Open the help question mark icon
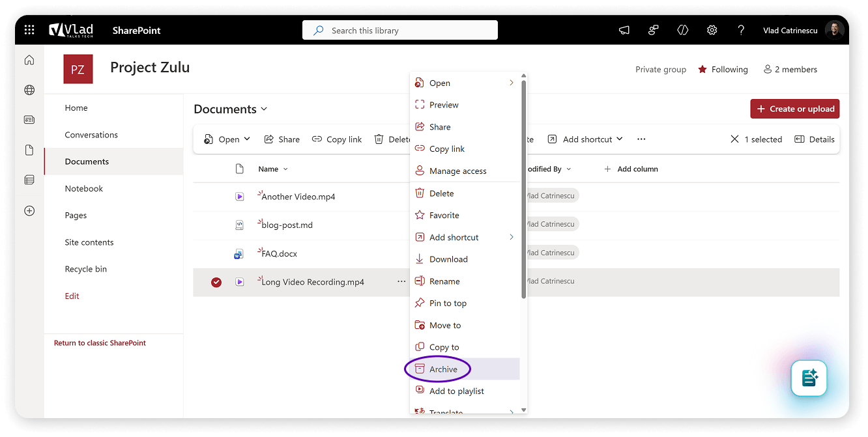868x437 pixels. tap(741, 30)
